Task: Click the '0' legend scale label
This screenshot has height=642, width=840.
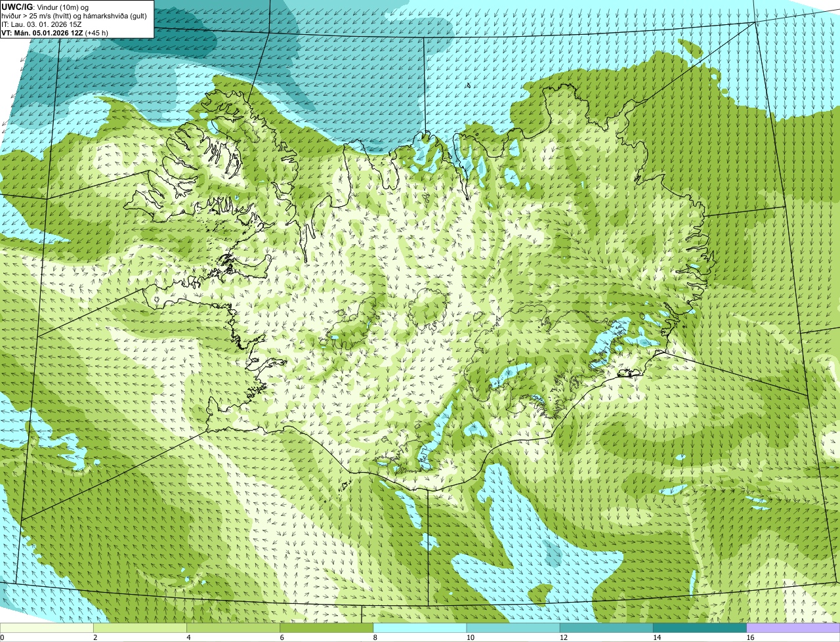Action: (2, 637)
